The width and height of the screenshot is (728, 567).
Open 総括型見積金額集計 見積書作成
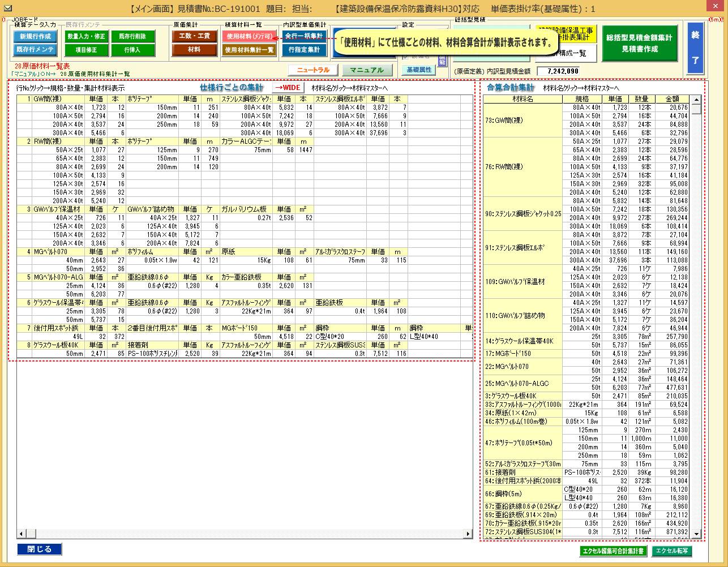639,43
